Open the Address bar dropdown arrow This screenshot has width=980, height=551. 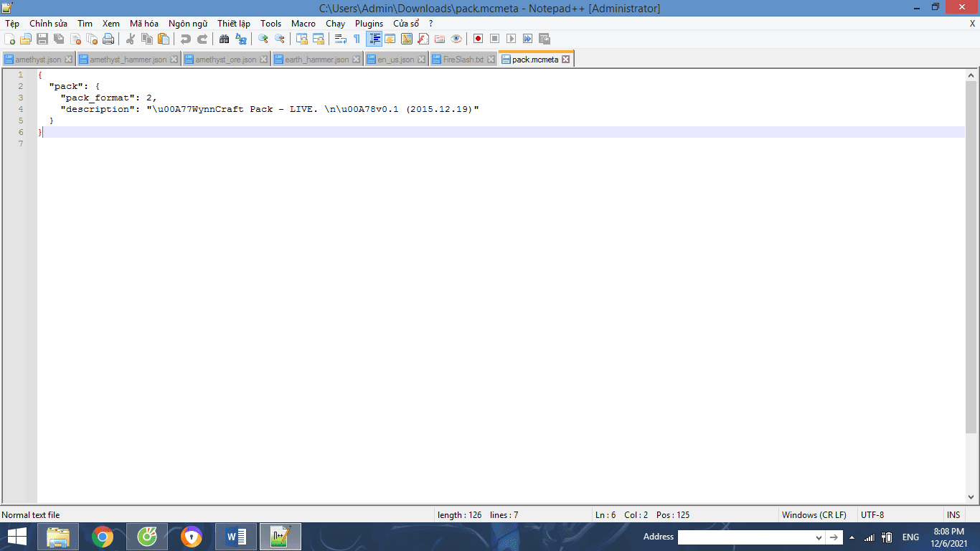pos(819,537)
